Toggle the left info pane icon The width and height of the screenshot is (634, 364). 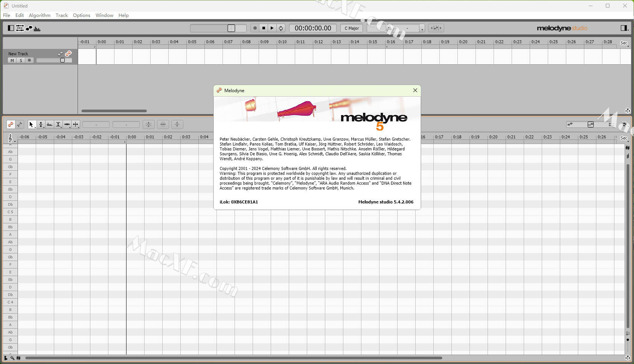pos(11,28)
